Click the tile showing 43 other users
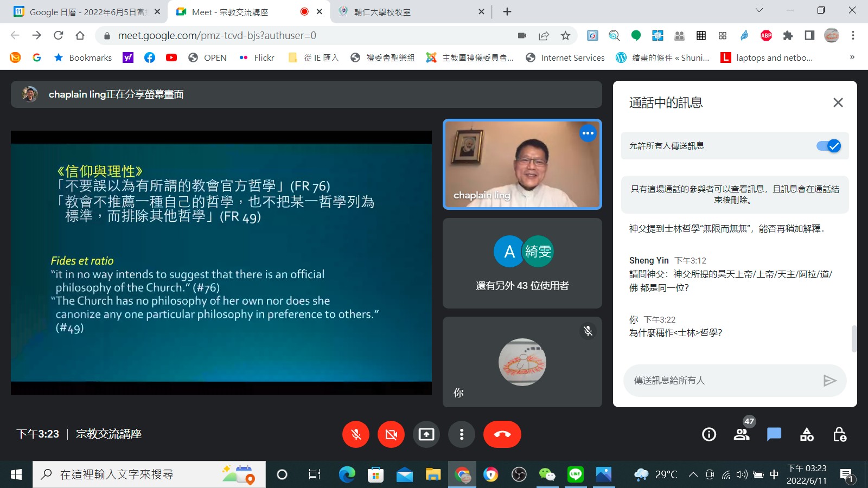This screenshot has width=868, height=488. [522, 263]
